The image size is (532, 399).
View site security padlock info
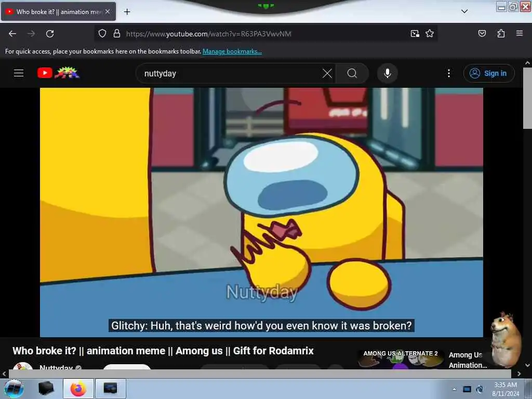click(x=117, y=33)
